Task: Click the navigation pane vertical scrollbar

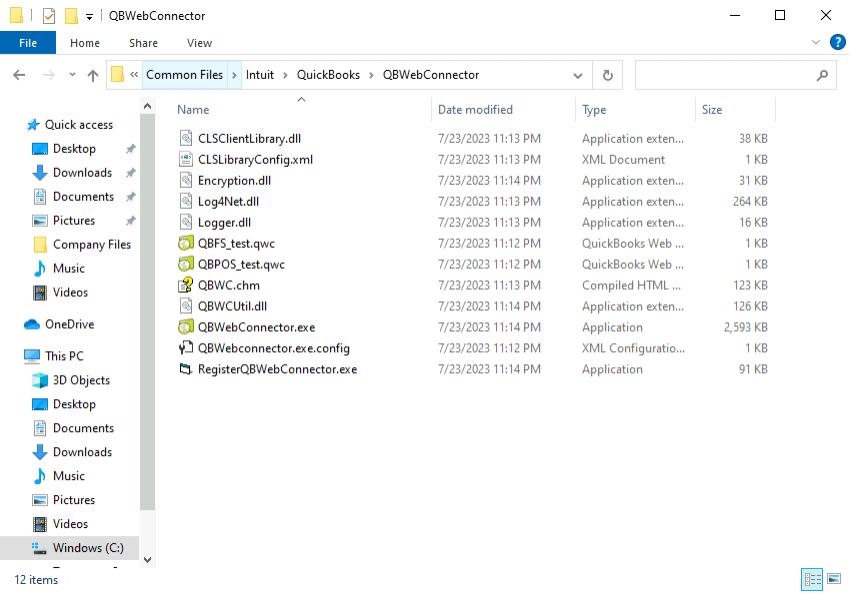Action: point(148,300)
